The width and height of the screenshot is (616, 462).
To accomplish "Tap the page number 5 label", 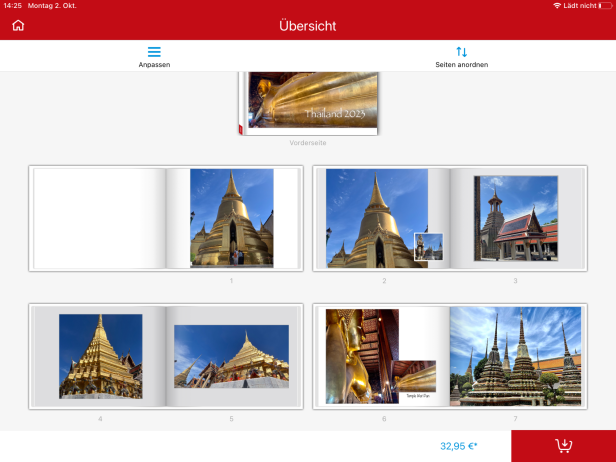I will pos(231,419).
